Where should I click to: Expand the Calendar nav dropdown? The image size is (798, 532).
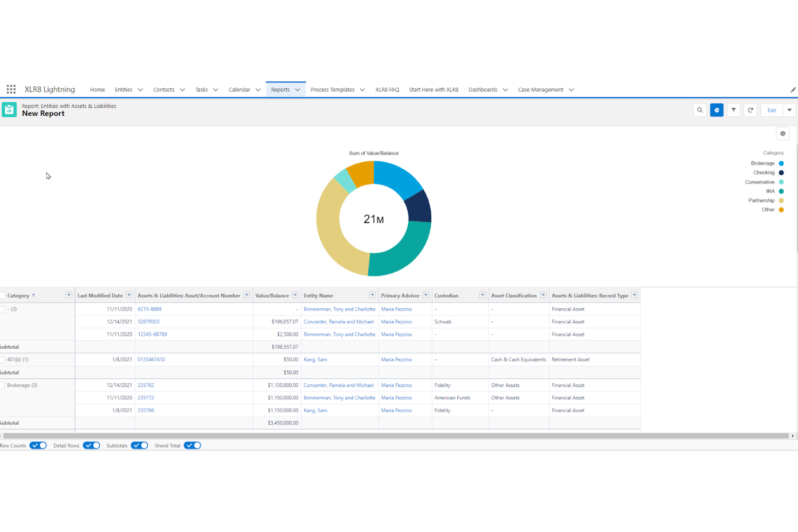tap(258, 90)
